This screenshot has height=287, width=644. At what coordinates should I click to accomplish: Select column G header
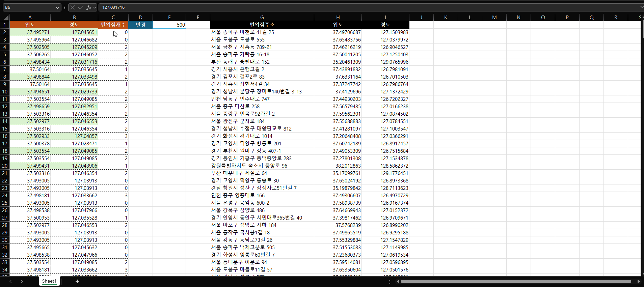coord(262,18)
